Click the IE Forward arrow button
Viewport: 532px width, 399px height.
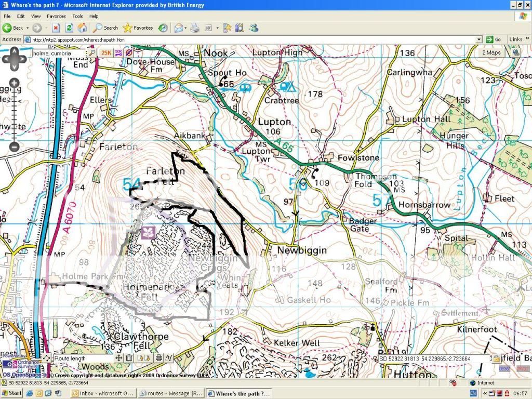[37, 28]
